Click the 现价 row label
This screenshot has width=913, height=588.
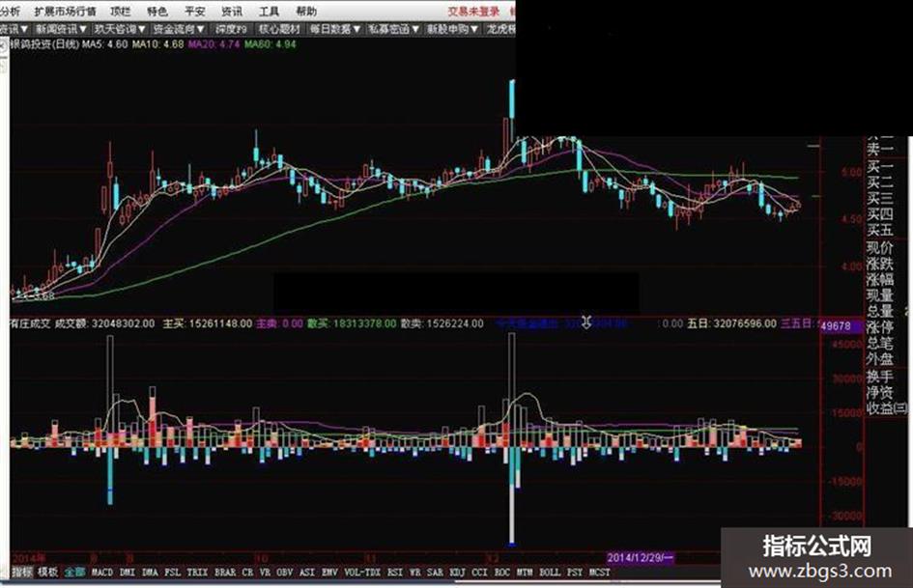[880, 247]
